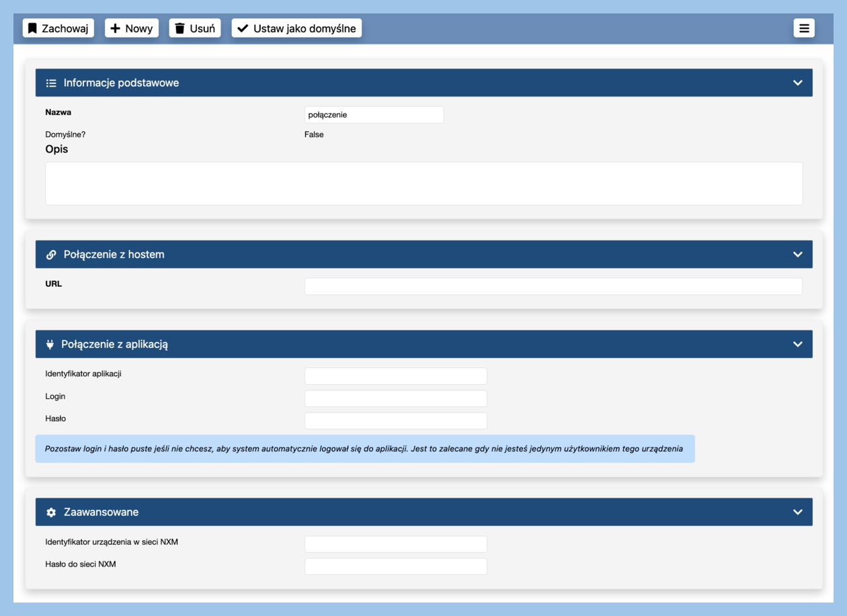This screenshot has height=616, width=847.
Task: Save using the Zachowaj button
Action: pyautogui.click(x=58, y=28)
